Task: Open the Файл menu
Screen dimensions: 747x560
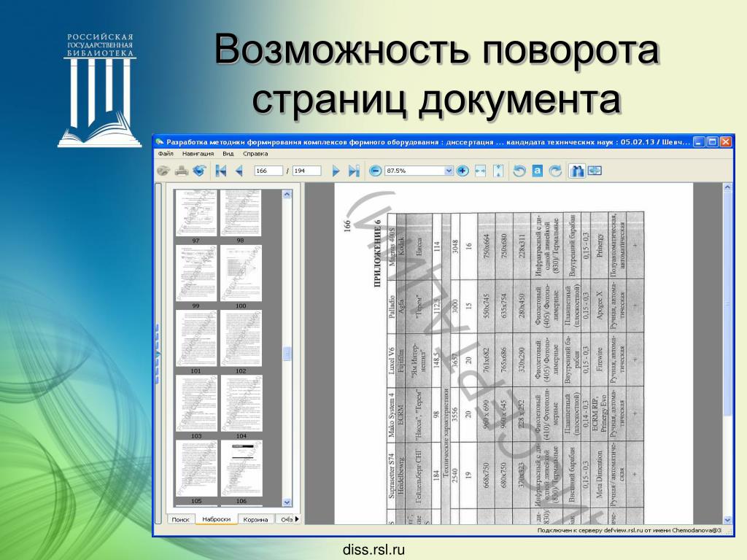Action: pyautogui.click(x=166, y=154)
